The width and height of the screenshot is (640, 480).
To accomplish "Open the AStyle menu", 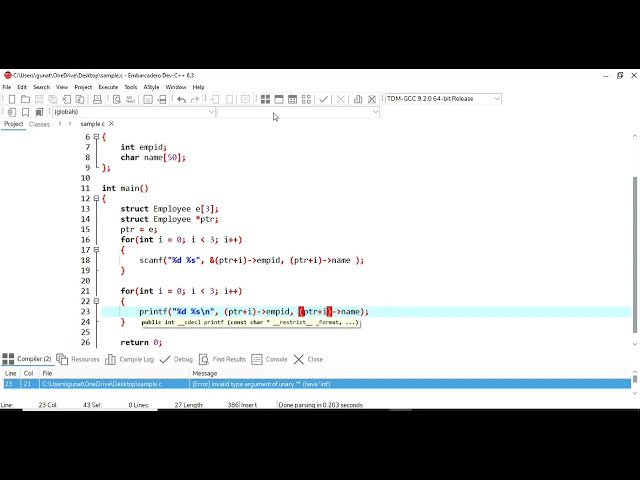I will pyautogui.click(x=151, y=87).
